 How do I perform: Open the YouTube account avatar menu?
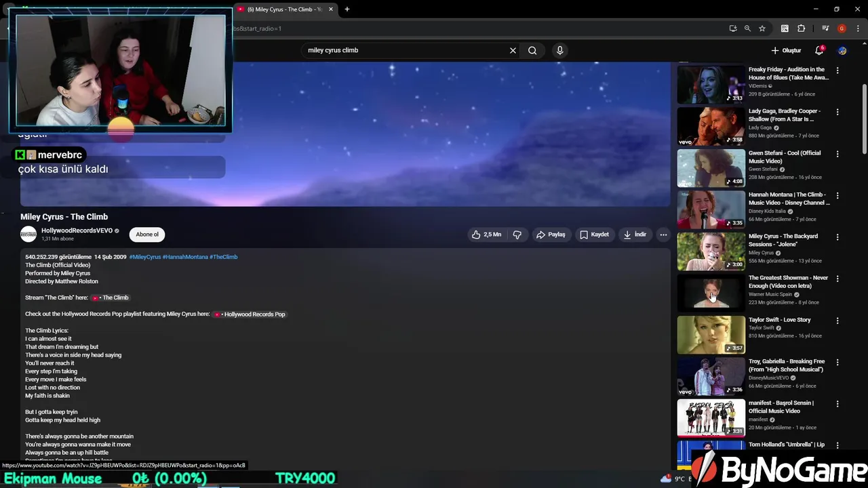coord(842,50)
